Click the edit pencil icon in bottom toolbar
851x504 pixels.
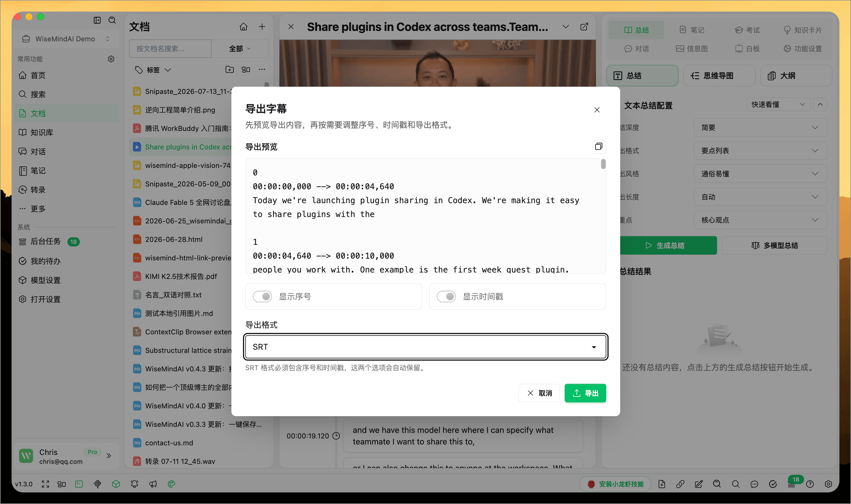coord(699,484)
